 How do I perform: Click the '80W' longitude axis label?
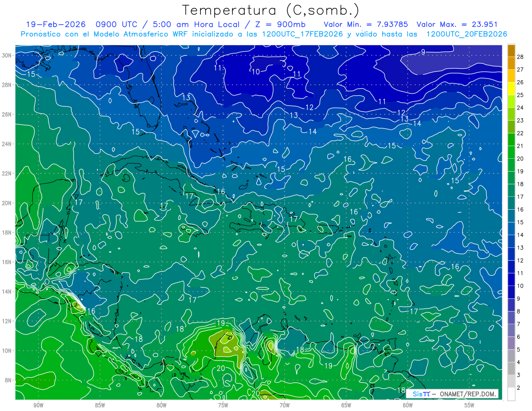[161, 406]
